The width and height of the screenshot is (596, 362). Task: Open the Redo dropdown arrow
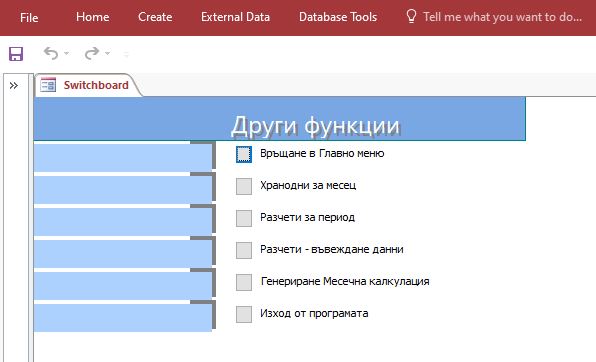pos(108,53)
